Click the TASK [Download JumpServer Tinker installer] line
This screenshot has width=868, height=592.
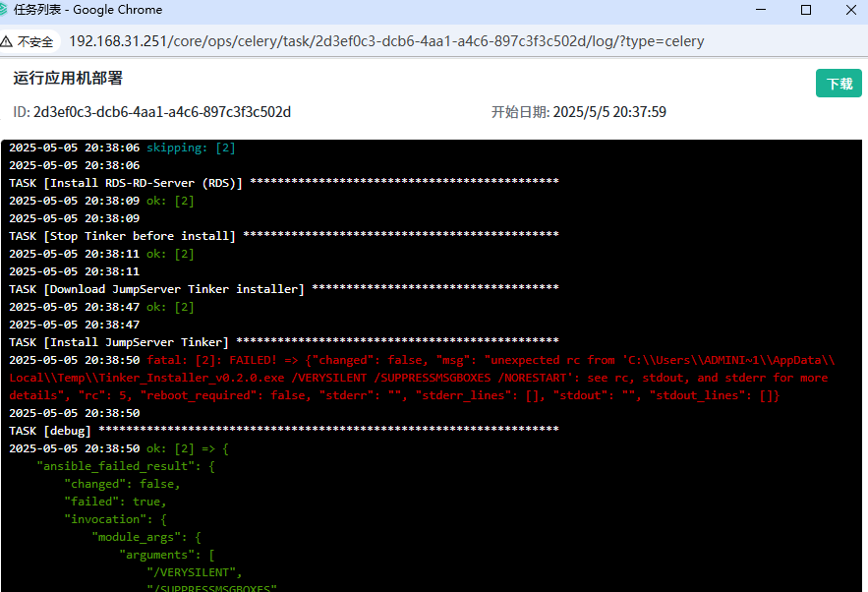coord(283,289)
